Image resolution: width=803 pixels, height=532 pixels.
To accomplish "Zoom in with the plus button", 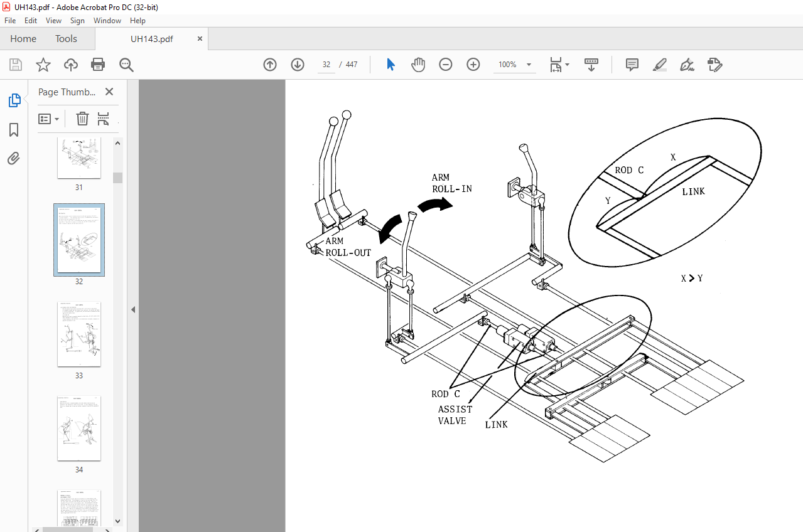I will click(473, 65).
